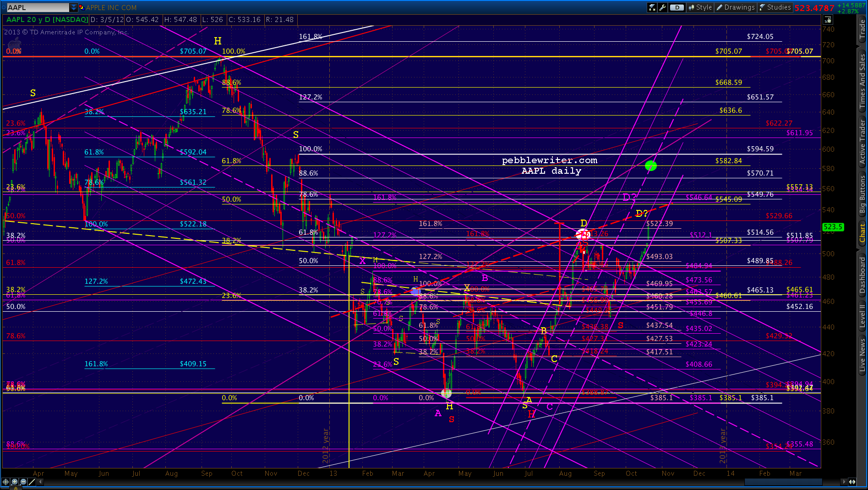Screen dimensions: 868x490
Task: Click the $529.66 red price label
Action: (779, 216)
